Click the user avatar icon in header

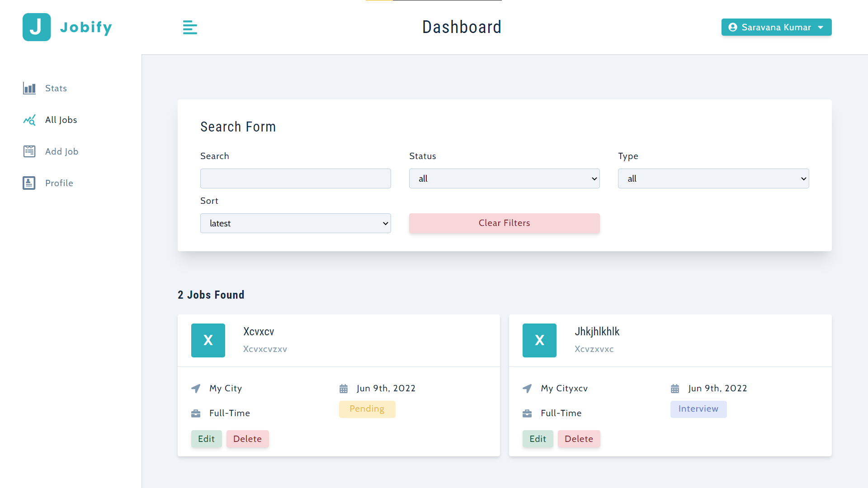pos(733,27)
